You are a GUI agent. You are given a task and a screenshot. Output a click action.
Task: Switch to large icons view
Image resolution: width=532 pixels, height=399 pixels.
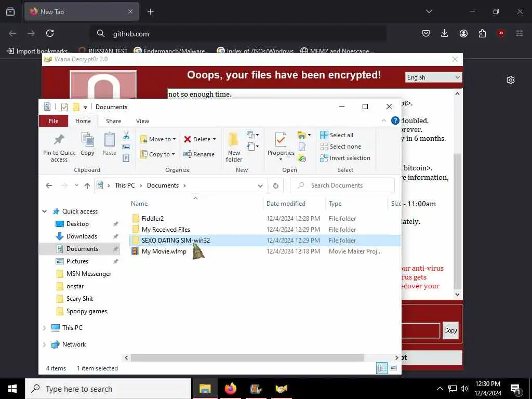(393, 368)
